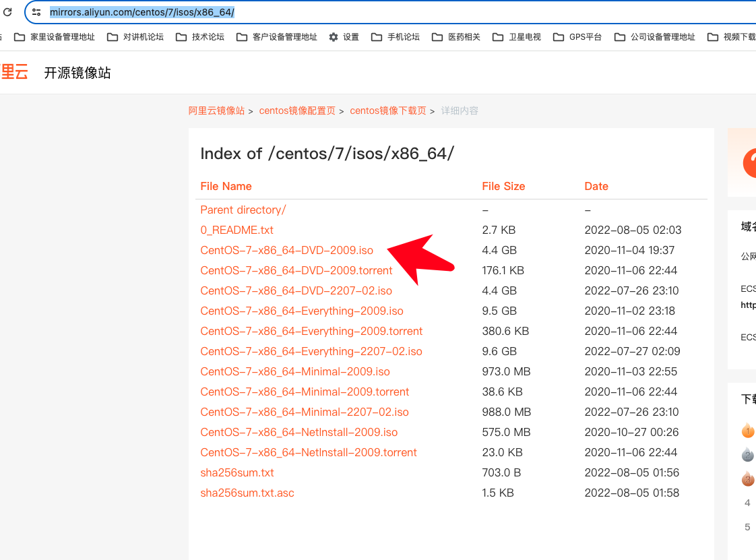The image size is (756, 560).
Task: Open 手机论坛 bookmark folder
Action: [x=396, y=37]
